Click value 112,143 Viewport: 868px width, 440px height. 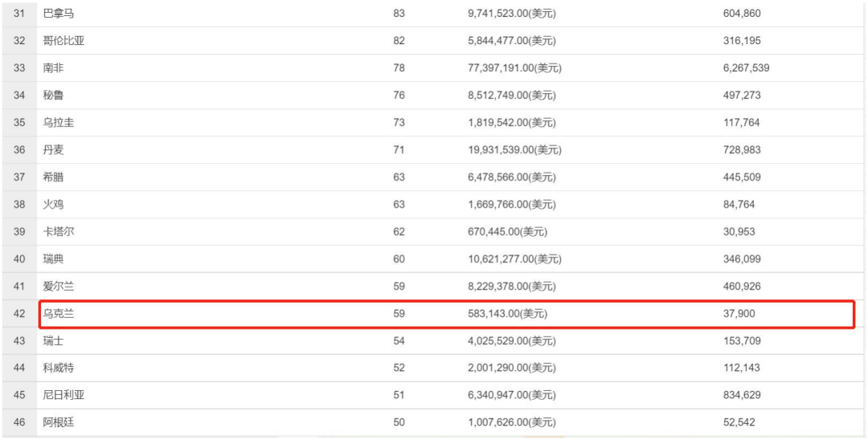[x=741, y=369]
